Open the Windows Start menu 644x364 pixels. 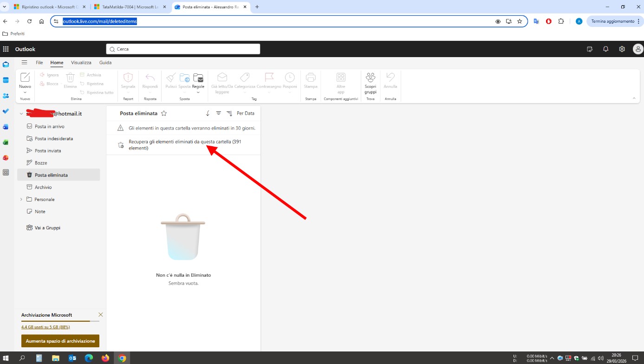coord(6,358)
